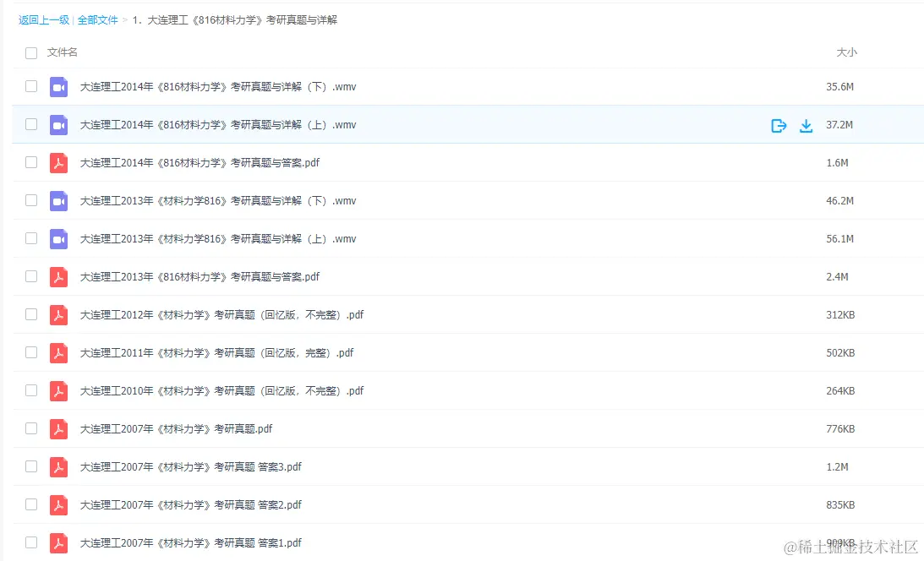
Task: Check the box for 2012年 考研真题 pdf
Action: pyautogui.click(x=31, y=314)
